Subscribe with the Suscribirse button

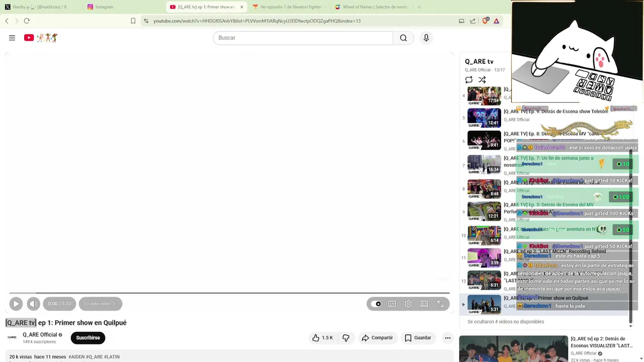pyautogui.click(x=88, y=338)
